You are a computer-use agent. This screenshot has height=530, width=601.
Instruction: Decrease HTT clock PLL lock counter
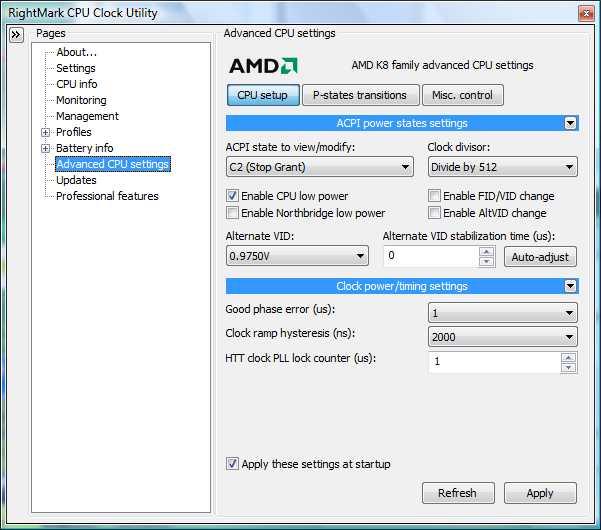[x=568, y=368]
